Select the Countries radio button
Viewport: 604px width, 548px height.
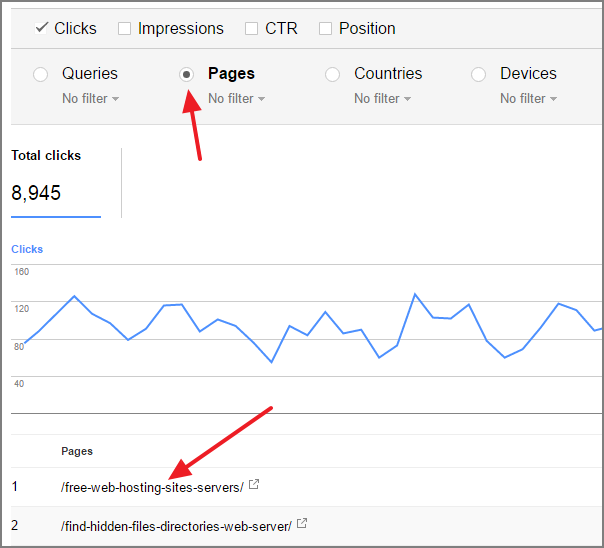click(x=332, y=74)
